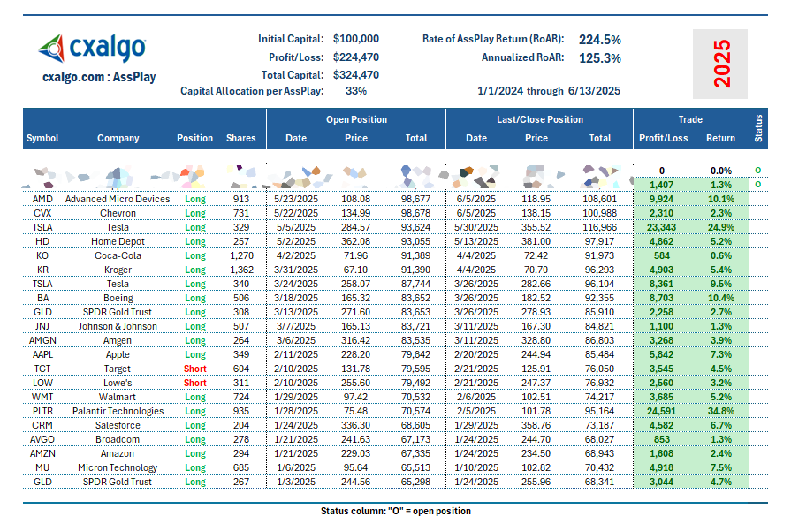The width and height of the screenshot is (791, 532).
Task: Click the status O beside the second 1.3% return
Action: pyautogui.click(x=757, y=185)
